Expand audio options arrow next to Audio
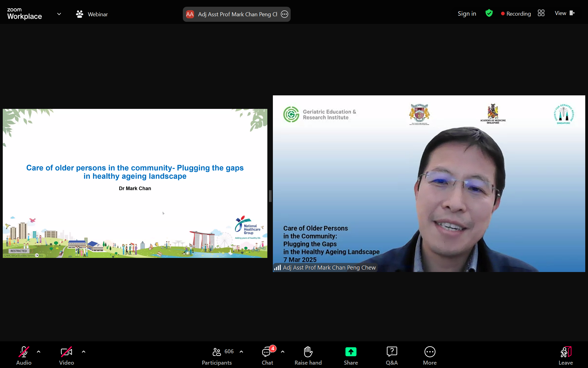Screen dimensions: 588x368 point(39,352)
